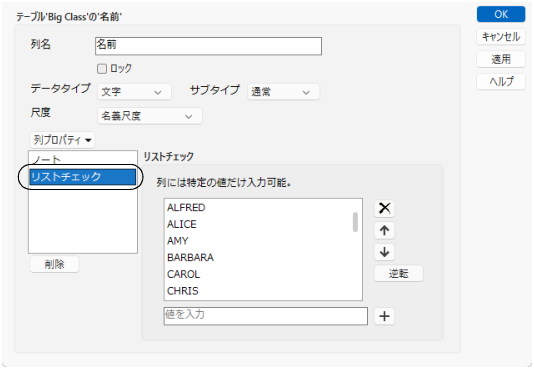The height and width of the screenshot is (369, 534).
Task: Click the 削除 button below property list
Action: (x=54, y=264)
